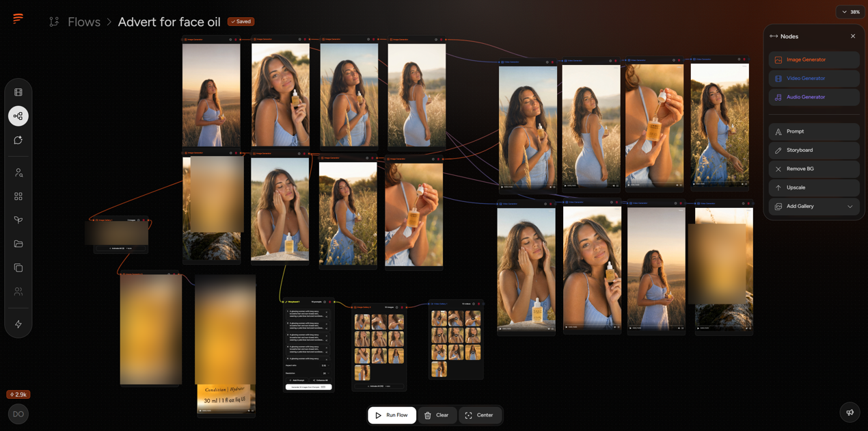Open the two-people team sidebar icon
Screen dimensions: 868x431
coord(18,291)
